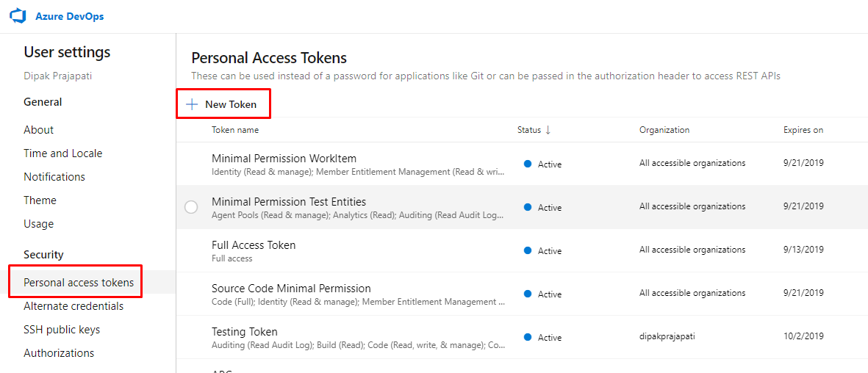This screenshot has height=373, width=868.
Task: Sort tokens by Status column header
Action: coord(528,130)
